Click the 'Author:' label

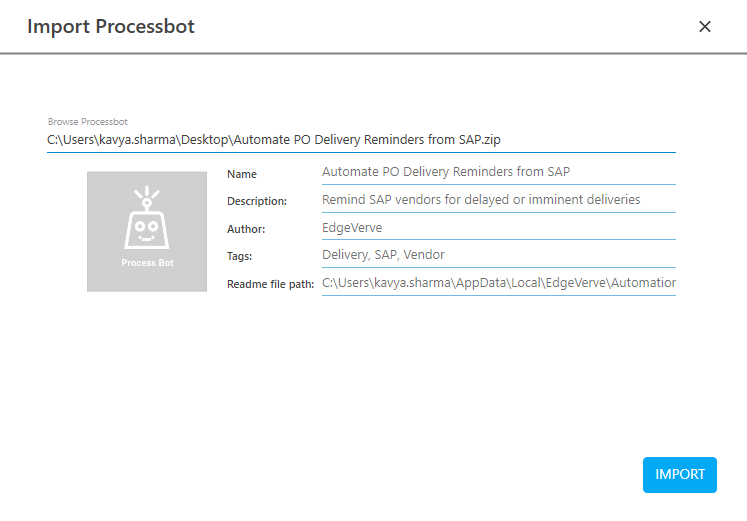246,229
